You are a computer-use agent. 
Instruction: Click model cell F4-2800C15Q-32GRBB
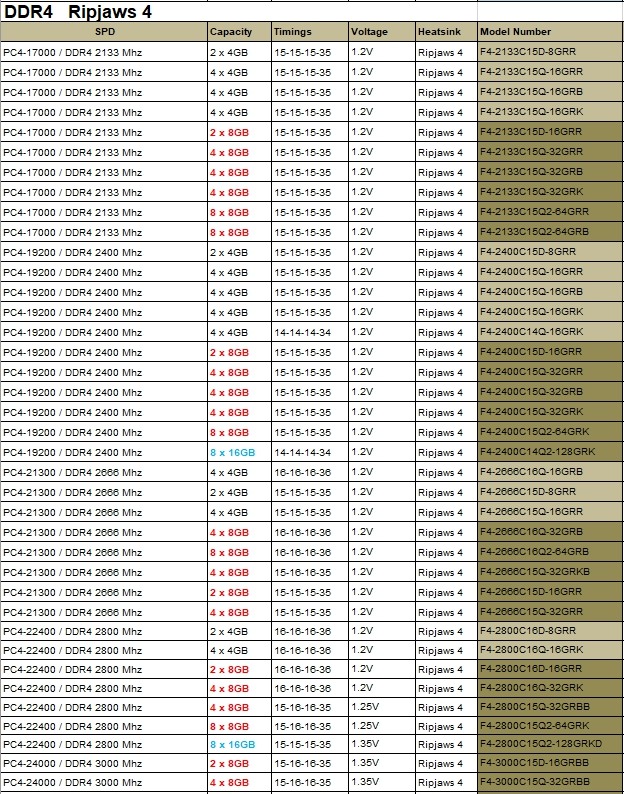[550, 707]
